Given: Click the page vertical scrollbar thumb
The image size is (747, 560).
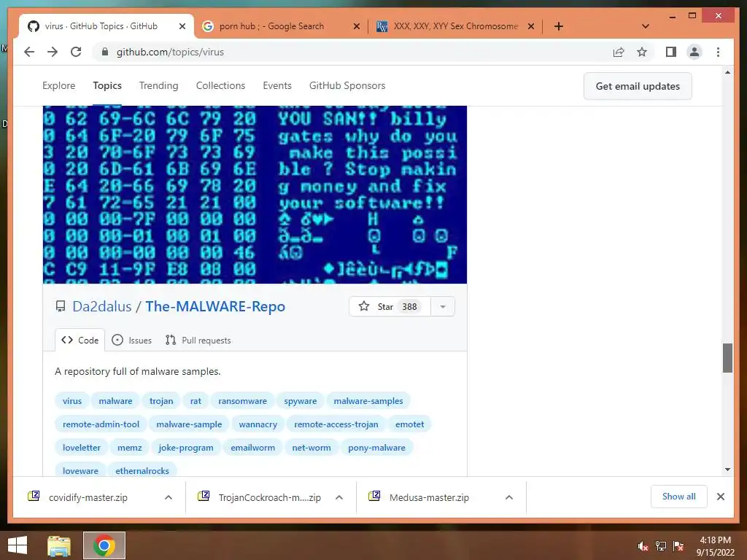Looking at the screenshot, I should point(727,357).
